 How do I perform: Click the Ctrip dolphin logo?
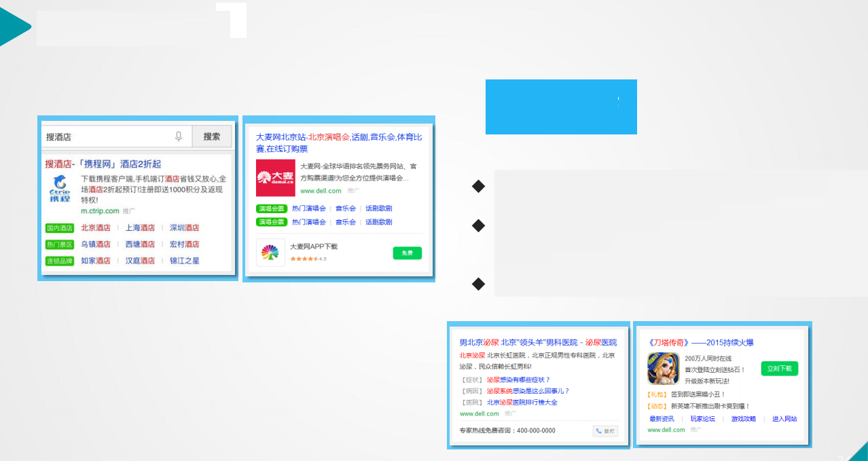coord(60,188)
